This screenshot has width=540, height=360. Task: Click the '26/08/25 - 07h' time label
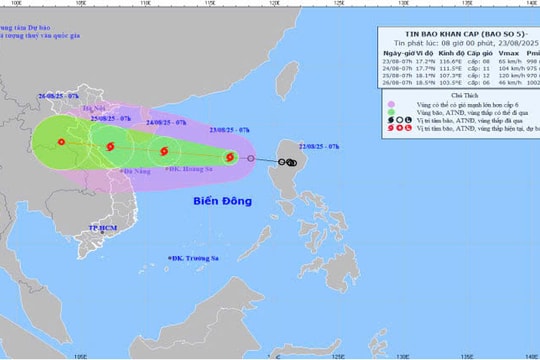coord(59,96)
